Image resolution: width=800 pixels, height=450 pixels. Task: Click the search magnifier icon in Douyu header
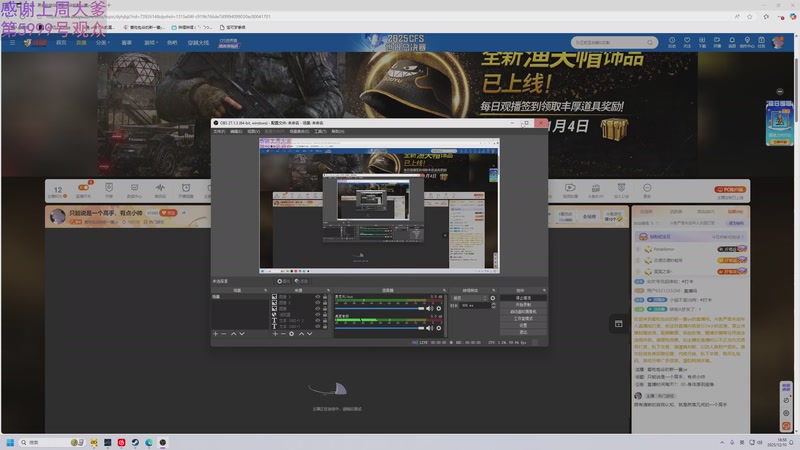tap(649, 42)
